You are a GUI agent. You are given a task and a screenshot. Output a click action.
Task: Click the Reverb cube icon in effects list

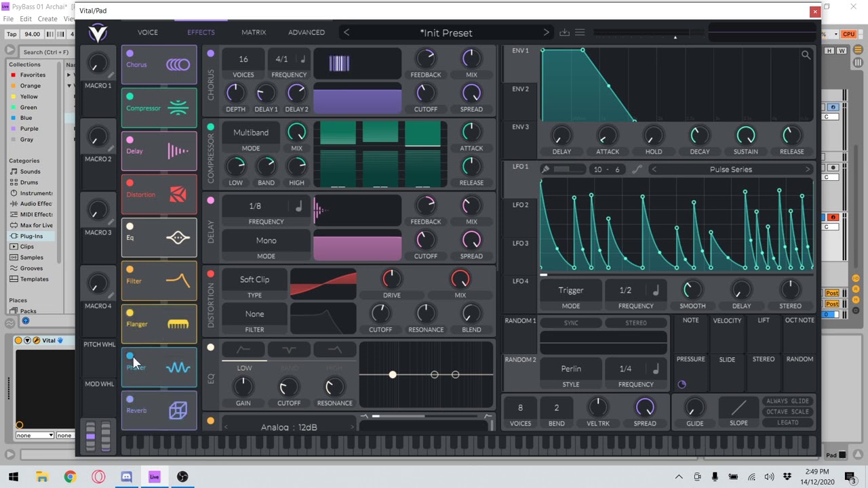coord(178,410)
